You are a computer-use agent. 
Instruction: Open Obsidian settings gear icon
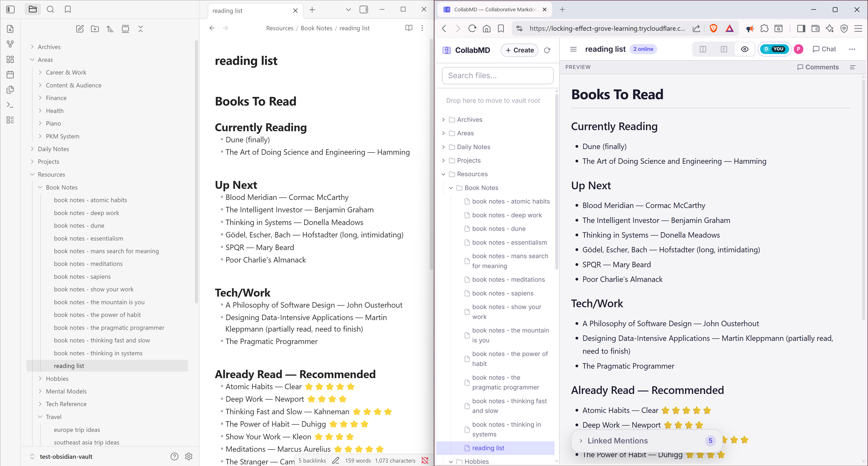click(189, 456)
